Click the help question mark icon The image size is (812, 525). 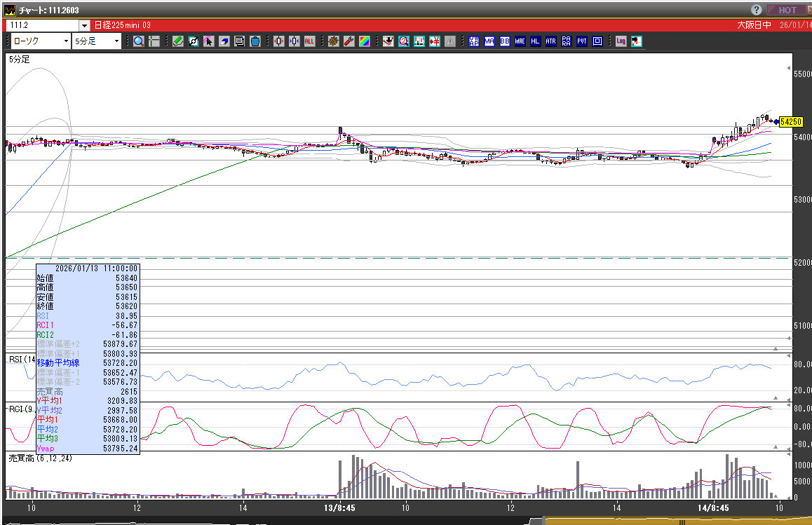coord(757,10)
